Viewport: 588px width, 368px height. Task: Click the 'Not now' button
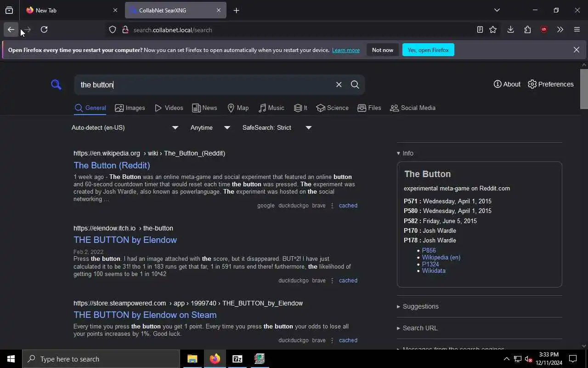click(383, 50)
